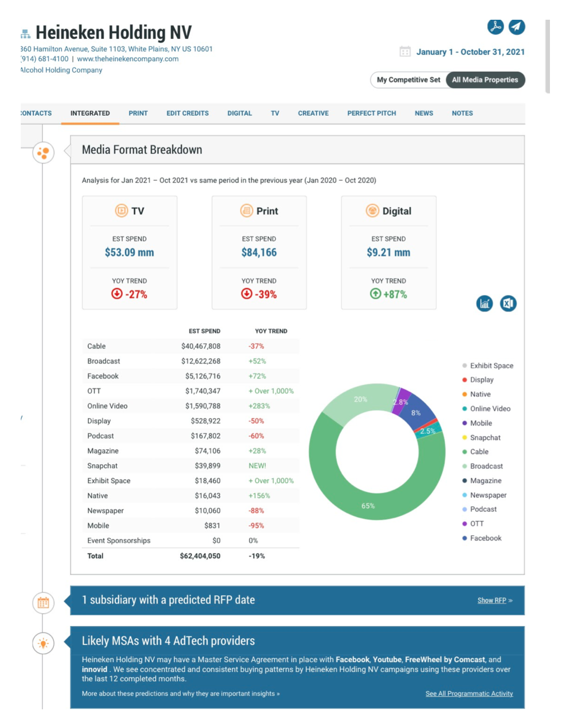Toggle Podcast legend item
Image resolution: width=565 pixels, height=728 pixels.
pyautogui.click(x=479, y=509)
